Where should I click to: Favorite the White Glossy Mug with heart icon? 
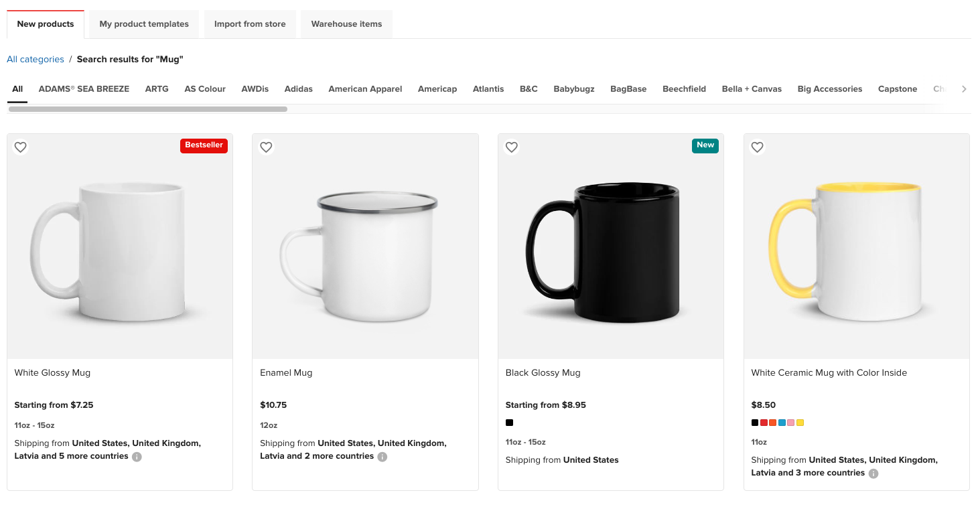[x=21, y=147]
